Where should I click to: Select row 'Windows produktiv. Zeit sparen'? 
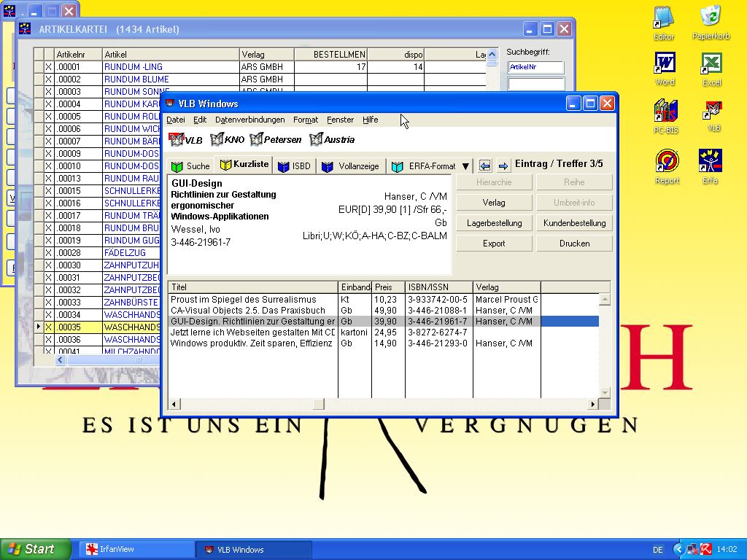click(384, 343)
